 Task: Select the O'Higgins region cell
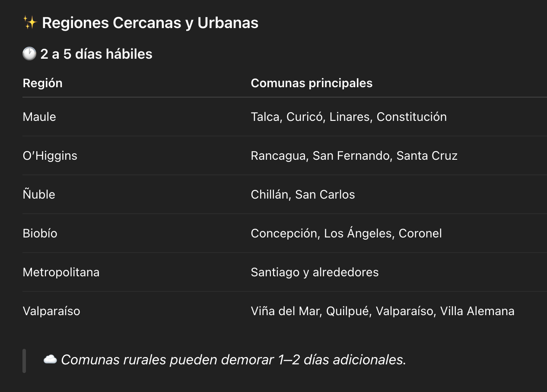(x=50, y=155)
